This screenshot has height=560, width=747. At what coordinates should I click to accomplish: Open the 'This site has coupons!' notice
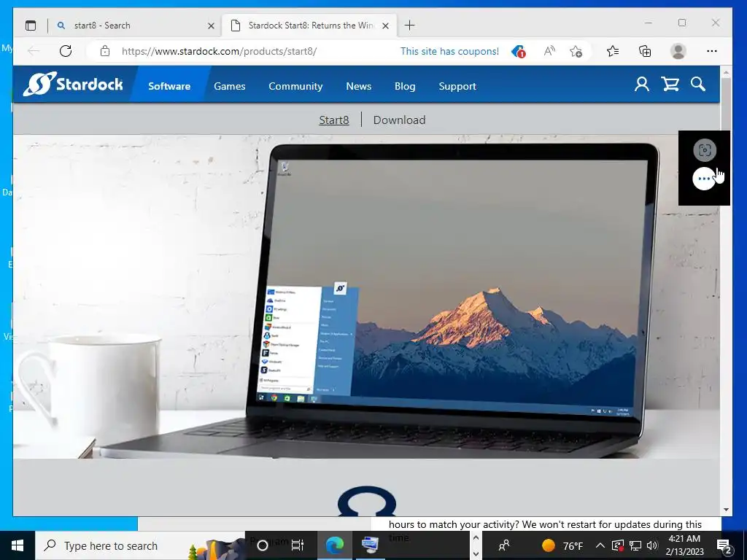tap(449, 51)
